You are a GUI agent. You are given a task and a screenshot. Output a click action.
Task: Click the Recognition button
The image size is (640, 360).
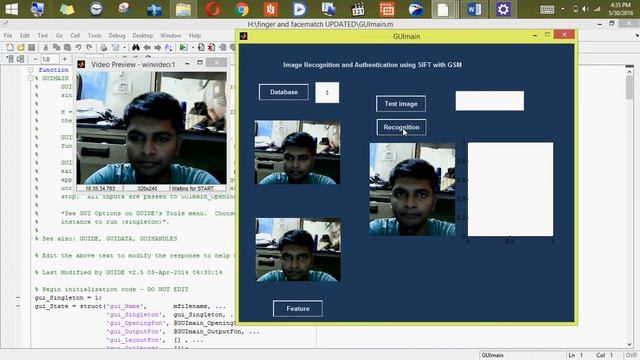[x=401, y=127]
